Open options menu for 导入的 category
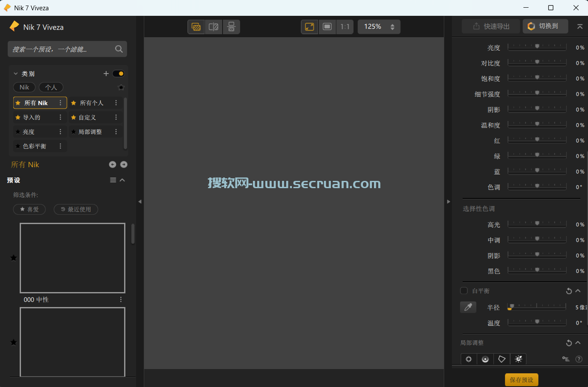This screenshot has width=588, height=387. pos(60,117)
